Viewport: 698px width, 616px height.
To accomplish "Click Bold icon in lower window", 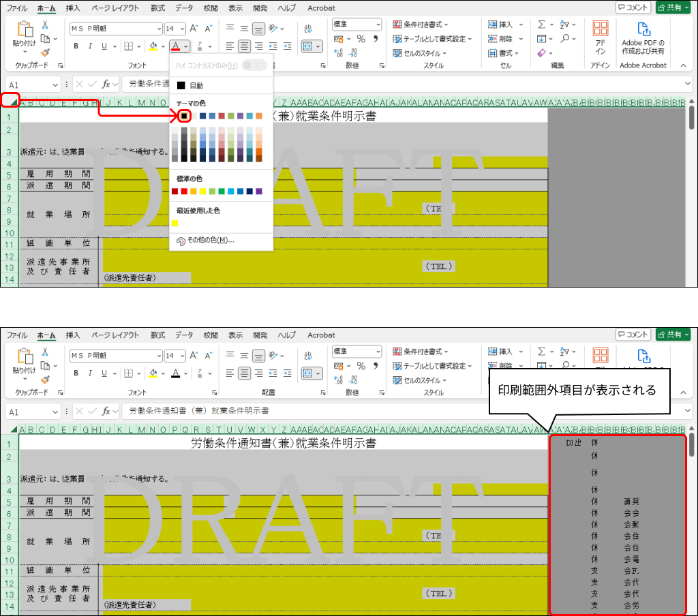I will tap(76, 373).
